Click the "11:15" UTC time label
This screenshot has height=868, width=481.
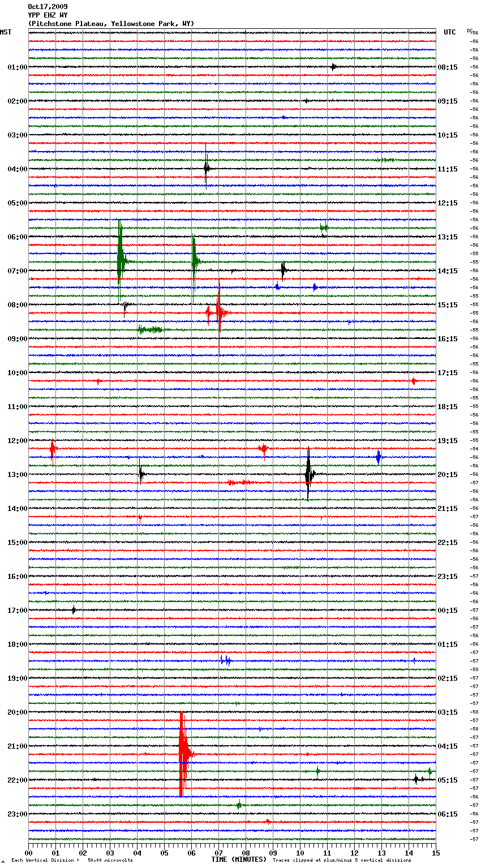[448, 169]
